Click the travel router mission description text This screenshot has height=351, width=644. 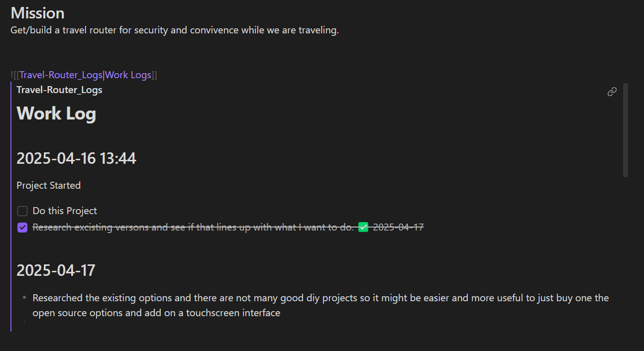175,30
